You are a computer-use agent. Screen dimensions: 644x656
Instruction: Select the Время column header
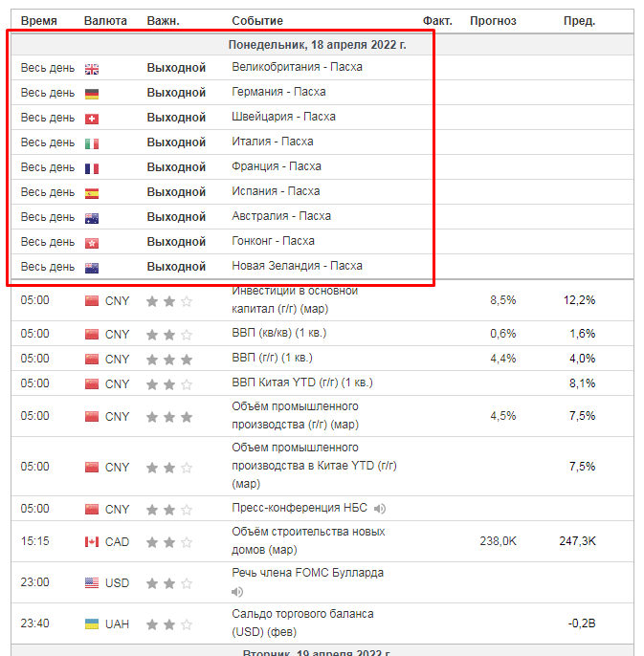pos(39,20)
